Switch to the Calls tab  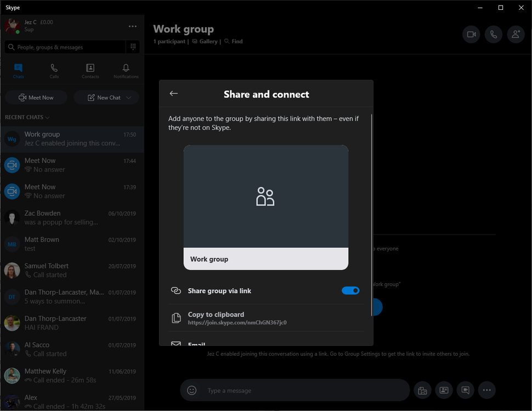[x=54, y=70]
